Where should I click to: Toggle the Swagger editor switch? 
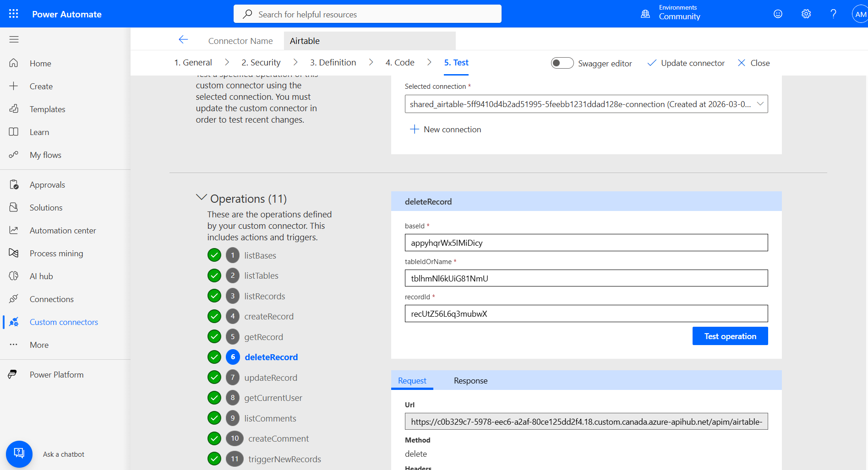click(x=562, y=63)
